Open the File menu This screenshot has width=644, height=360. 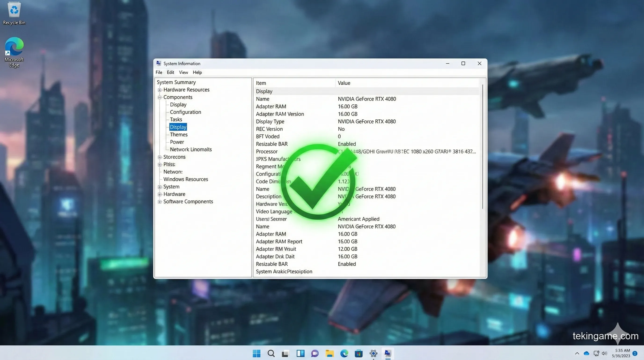159,72
